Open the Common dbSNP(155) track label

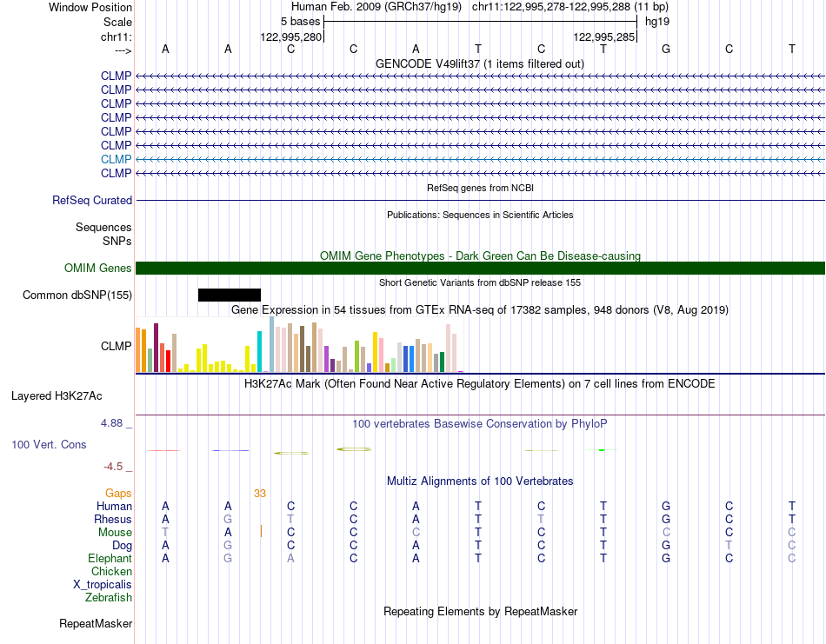(x=77, y=295)
